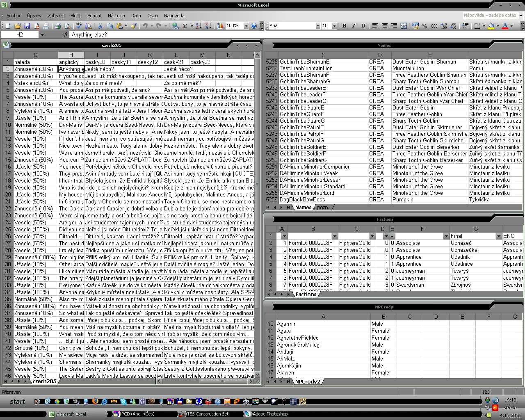The width and height of the screenshot is (525, 420).
Task: Sort ascending A to Z
Action: (x=199, y=26)
